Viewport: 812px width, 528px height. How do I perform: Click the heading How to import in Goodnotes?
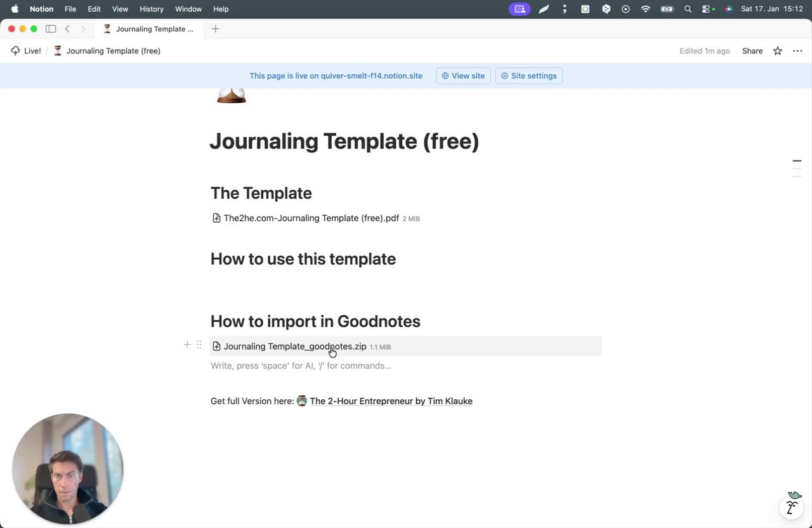[x=315, y=321]
